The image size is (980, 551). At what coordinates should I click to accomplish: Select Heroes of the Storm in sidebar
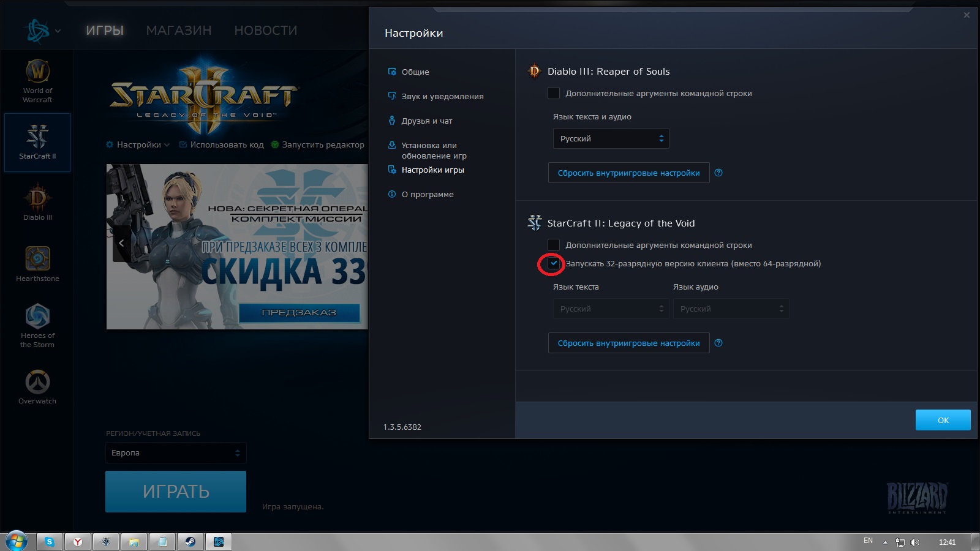pyautogui.click(x=37, y=326)
